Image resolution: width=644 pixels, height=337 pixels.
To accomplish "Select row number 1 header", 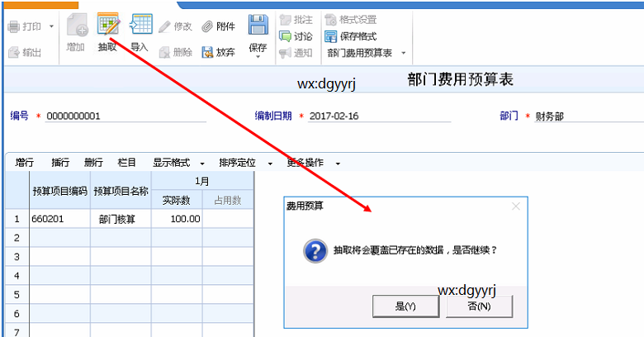I will click(17, 219).
